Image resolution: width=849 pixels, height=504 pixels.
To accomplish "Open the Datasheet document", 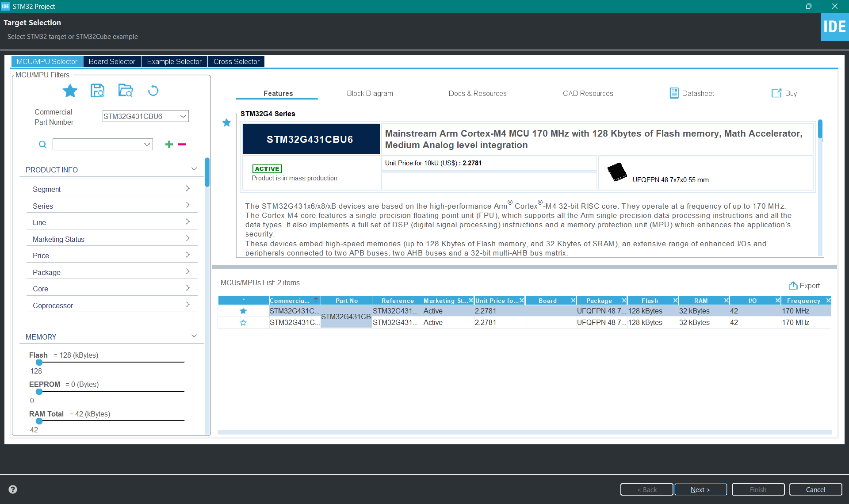I will (x=692, y=93).
